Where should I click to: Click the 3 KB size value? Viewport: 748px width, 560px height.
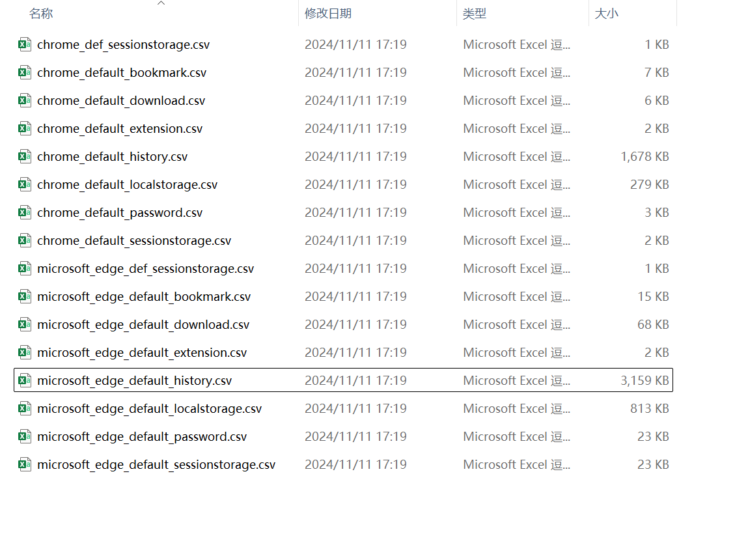(x=656, y=212)
